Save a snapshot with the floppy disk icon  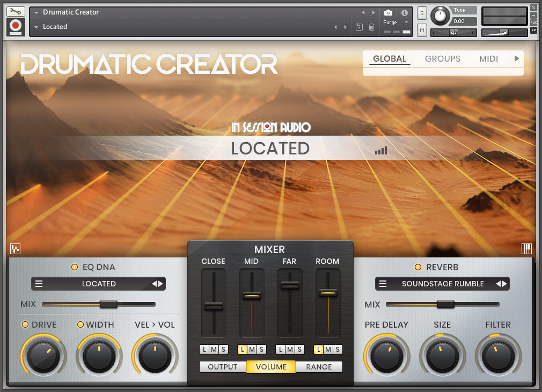tap(359, 27)
